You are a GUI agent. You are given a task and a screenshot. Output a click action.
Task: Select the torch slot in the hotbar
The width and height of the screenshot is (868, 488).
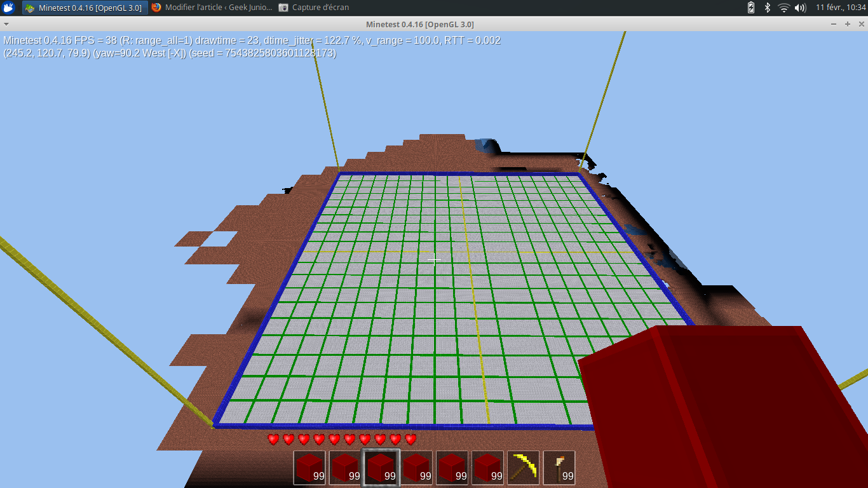(559, 468)
